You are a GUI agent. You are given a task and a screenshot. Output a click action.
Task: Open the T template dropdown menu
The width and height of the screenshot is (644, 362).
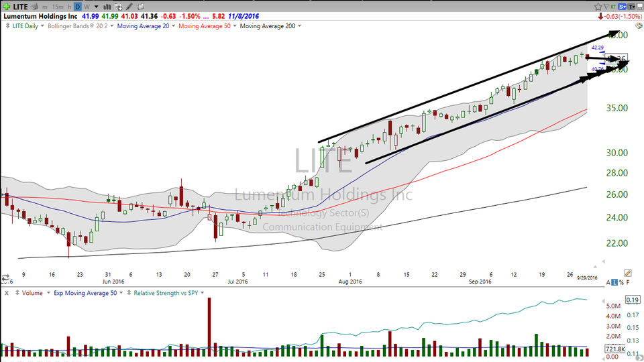click(631, 7)
